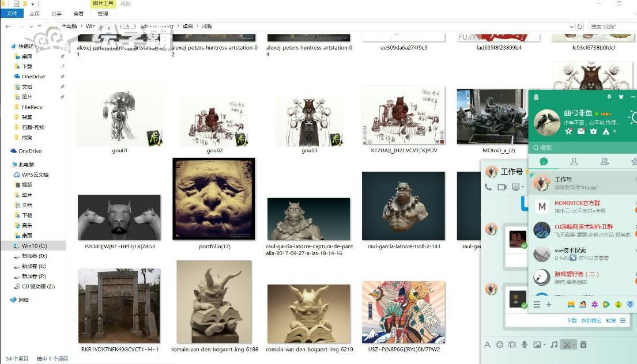Open 网络 in the sidebar
Screen dimensions: 637x364
coord(24,300)
